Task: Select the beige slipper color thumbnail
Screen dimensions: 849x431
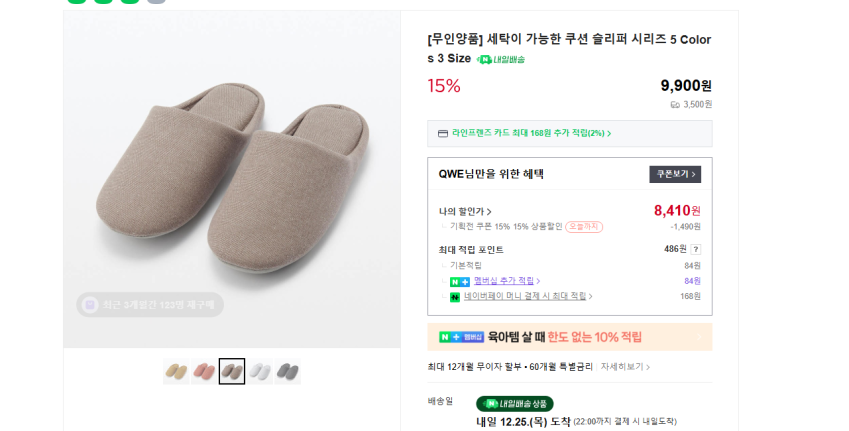Action: (176, 372)
